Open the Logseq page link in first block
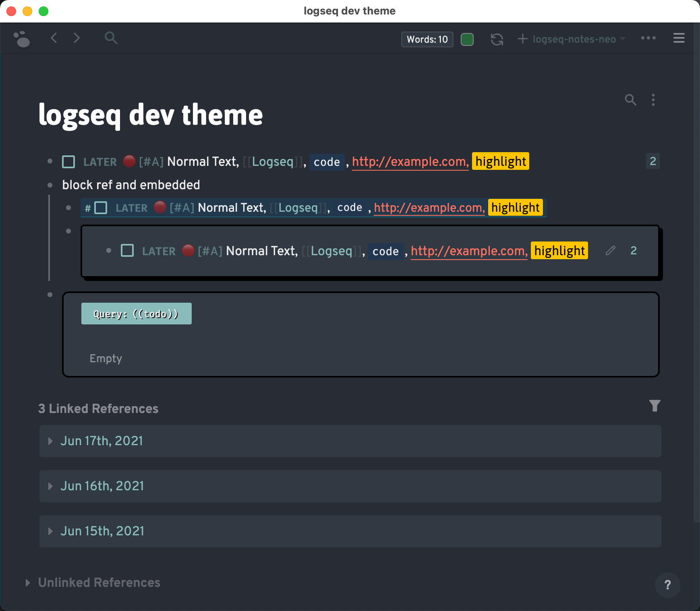 tap(273, 161)
